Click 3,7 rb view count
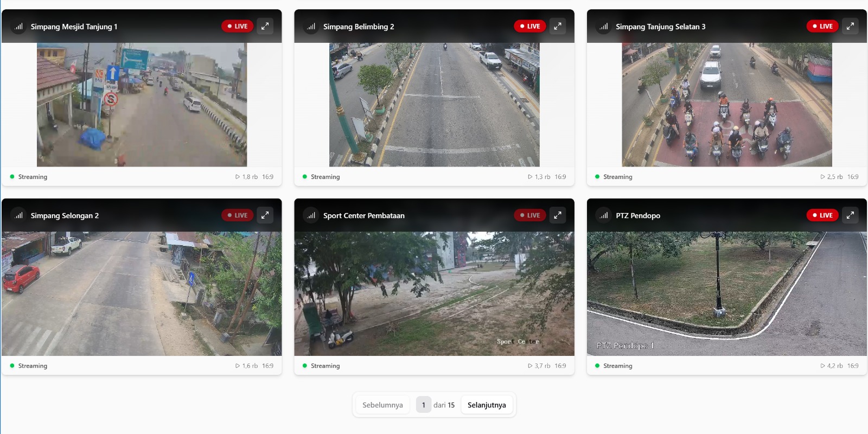 [x=539, y=366]
